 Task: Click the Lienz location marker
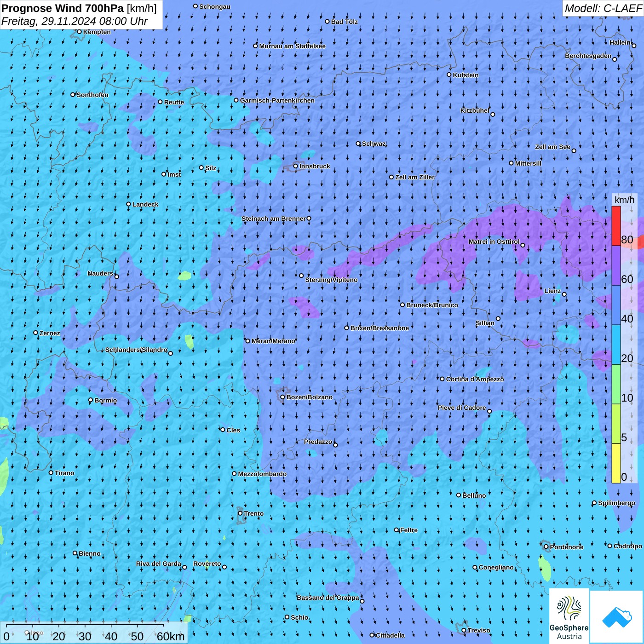point(564,294)
